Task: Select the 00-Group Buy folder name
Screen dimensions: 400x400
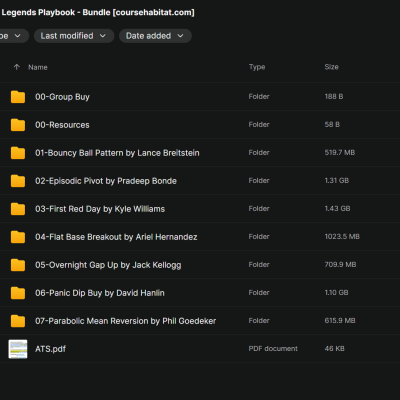Action: pyautogui.click(x=62, y=97)
